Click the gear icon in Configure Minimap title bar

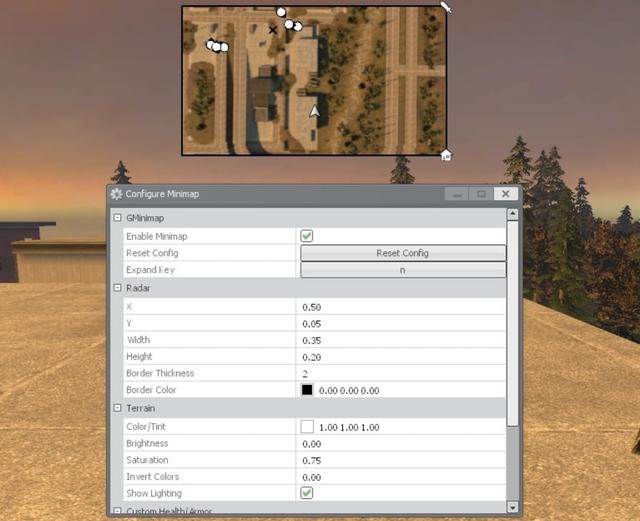[x=117, y=194]
